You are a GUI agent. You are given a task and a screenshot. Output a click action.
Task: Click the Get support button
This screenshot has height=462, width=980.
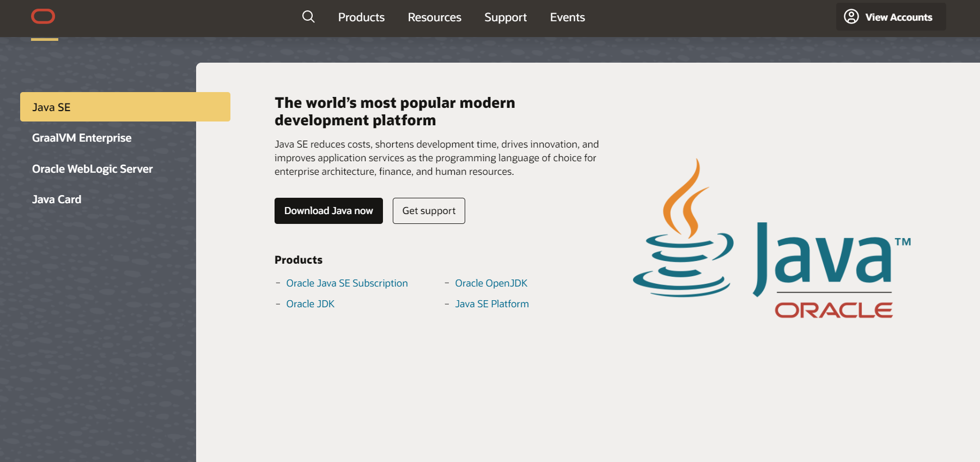coord(429,211)
